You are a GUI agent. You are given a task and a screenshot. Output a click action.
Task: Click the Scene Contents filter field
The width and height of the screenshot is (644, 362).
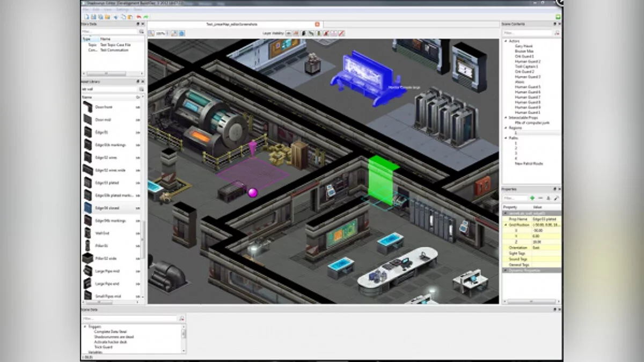point(527,33)
